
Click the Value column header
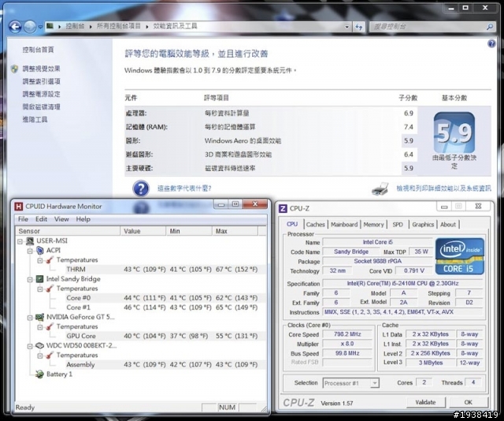click(143, 231)
